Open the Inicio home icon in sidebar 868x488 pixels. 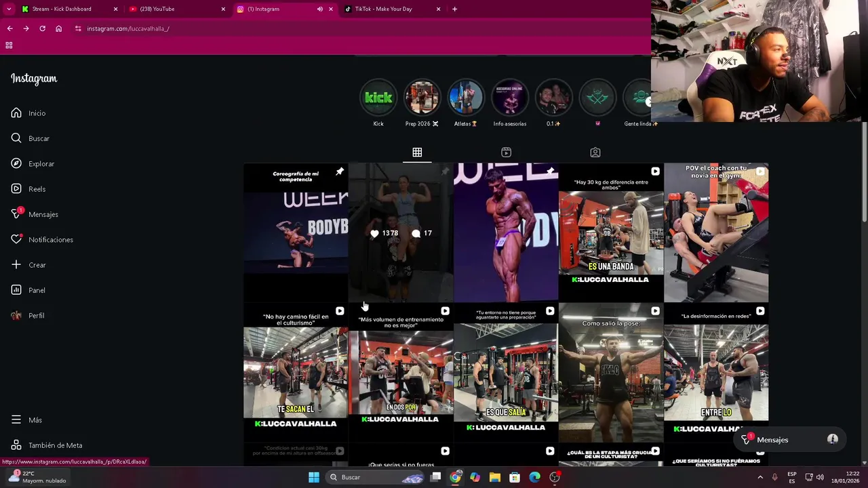[x=16, y=113]
